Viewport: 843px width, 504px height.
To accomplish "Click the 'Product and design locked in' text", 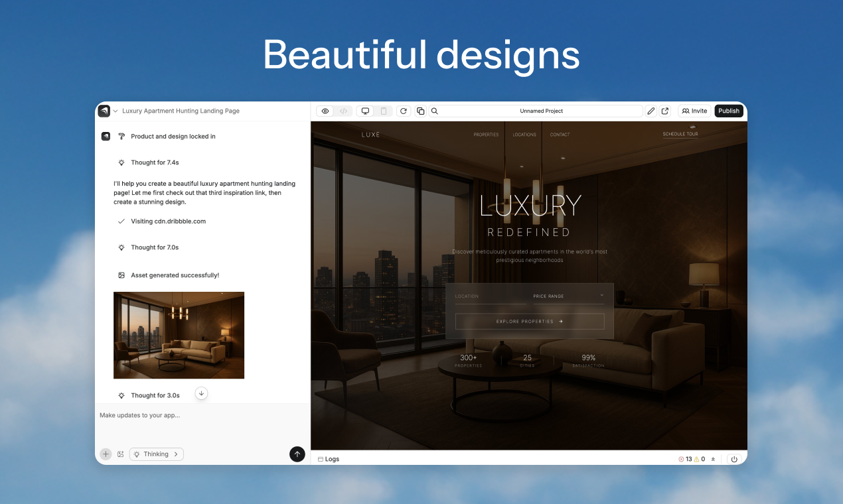I will [x=173, y=137].
